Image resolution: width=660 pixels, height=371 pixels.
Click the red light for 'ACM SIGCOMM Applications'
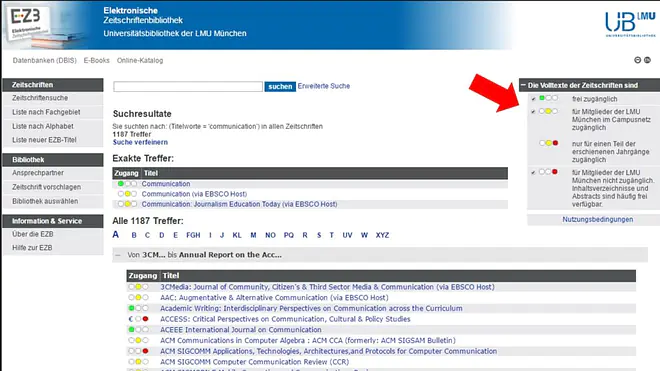coord(138,351)
